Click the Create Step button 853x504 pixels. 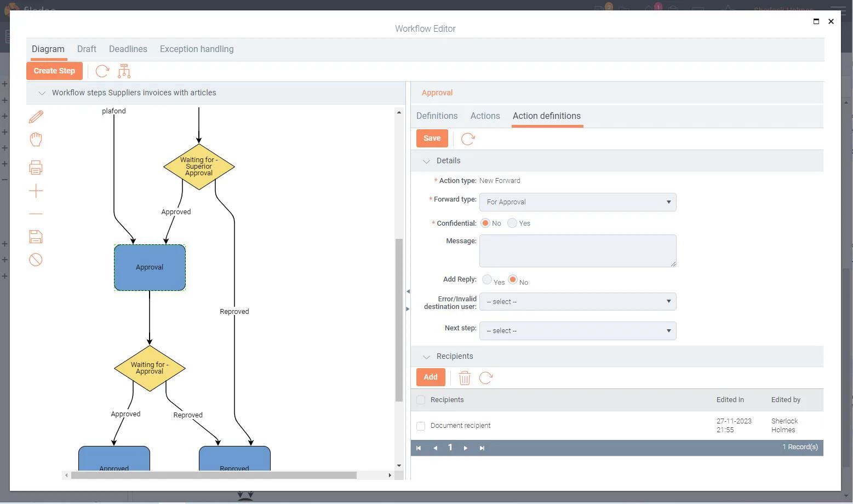pos(54,71)
